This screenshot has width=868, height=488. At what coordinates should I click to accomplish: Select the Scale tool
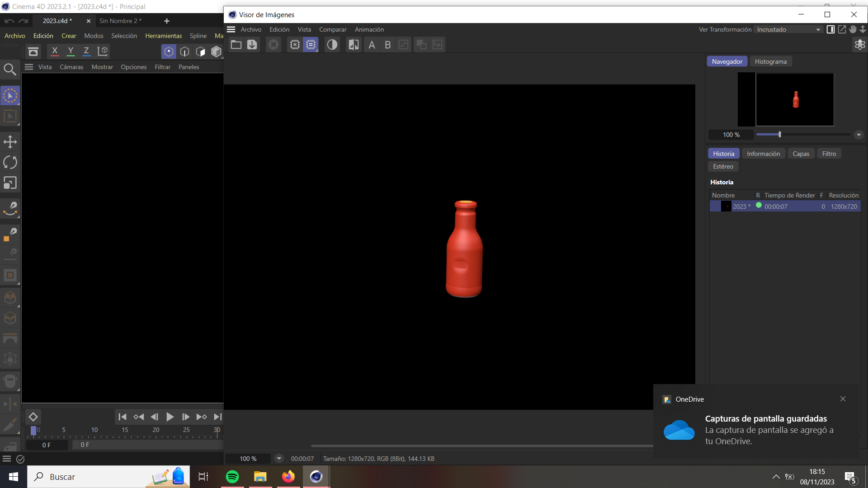tap(10, 183)
